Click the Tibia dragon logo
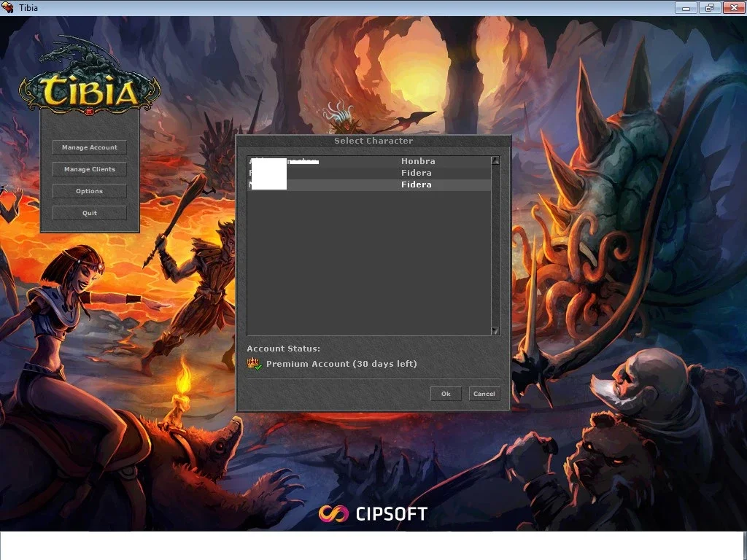Viewport: 747px width, 560px height. 89,77
